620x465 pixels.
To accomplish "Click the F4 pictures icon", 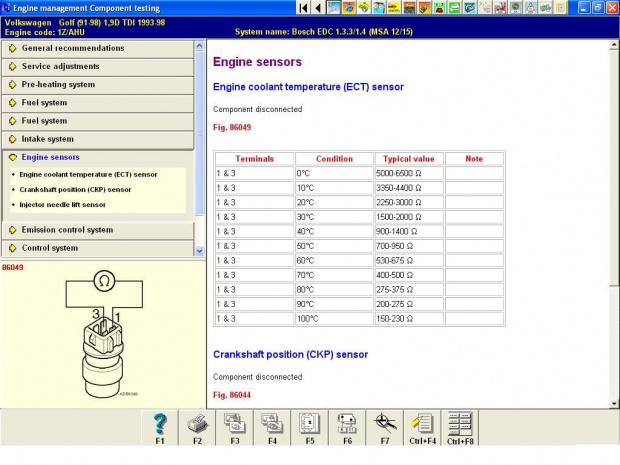I will 272,428.
